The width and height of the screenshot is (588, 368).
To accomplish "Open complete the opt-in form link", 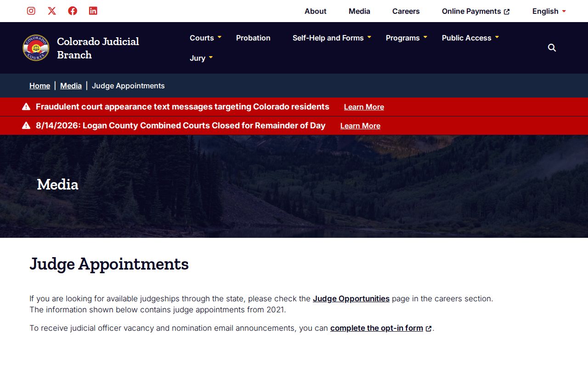I will [x=377, y=328].
